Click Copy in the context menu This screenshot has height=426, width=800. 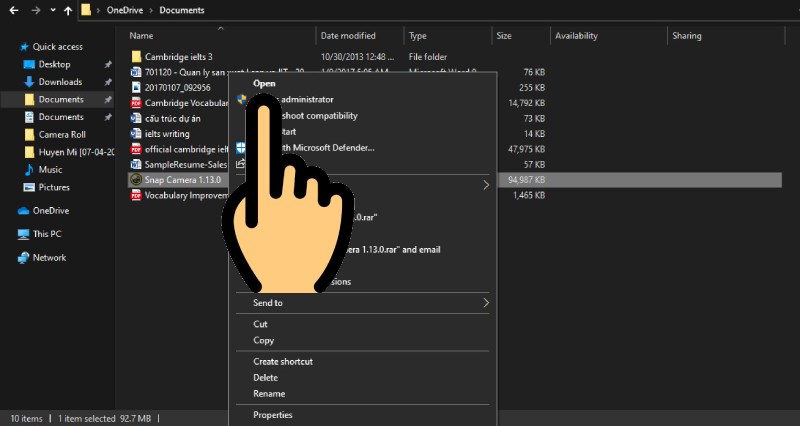[x=263, y=340]
